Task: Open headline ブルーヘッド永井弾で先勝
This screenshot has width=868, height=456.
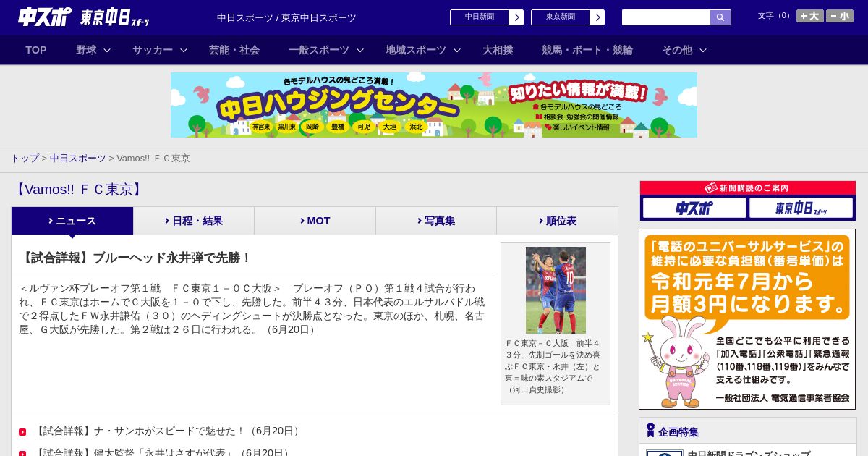Action: [135, 258]
